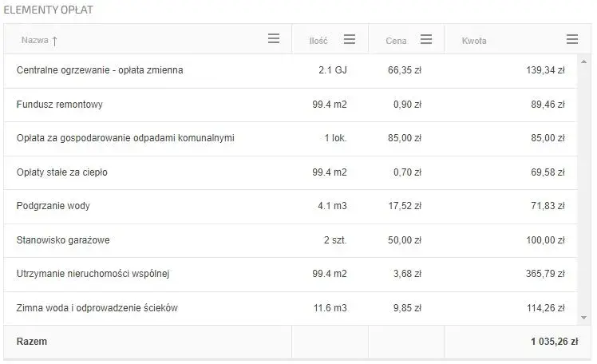Click the '2 szt.' quantity cell
This screenshot has height=364, width=597.
335,240
